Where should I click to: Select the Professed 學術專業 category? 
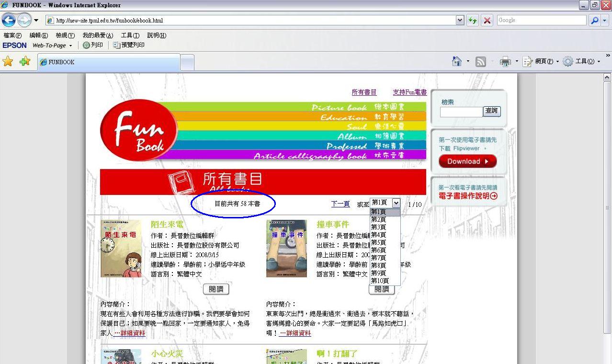365,146
